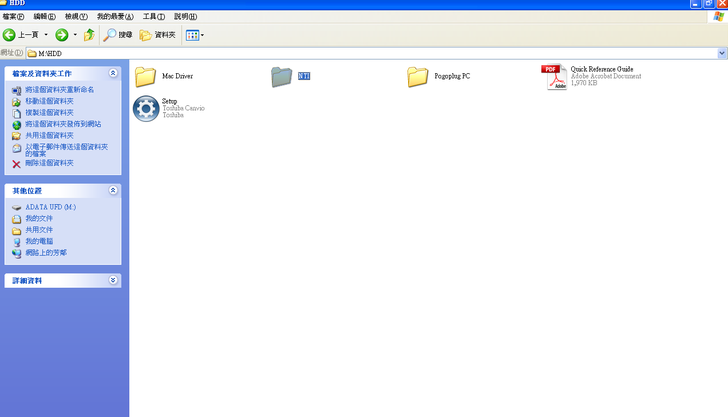Open the Search magnifier button
Viewport: 728px width, 417px height.
click(x=118, y=35)
